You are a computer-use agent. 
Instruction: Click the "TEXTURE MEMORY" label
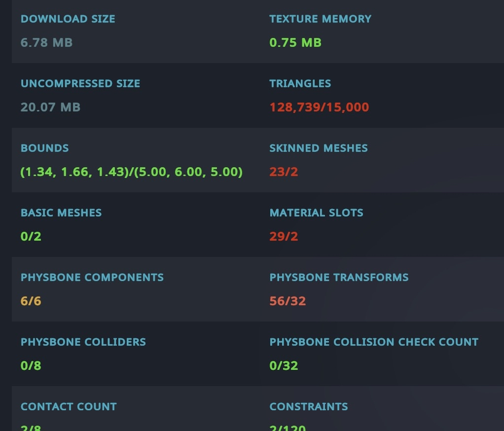coord(320,19)
